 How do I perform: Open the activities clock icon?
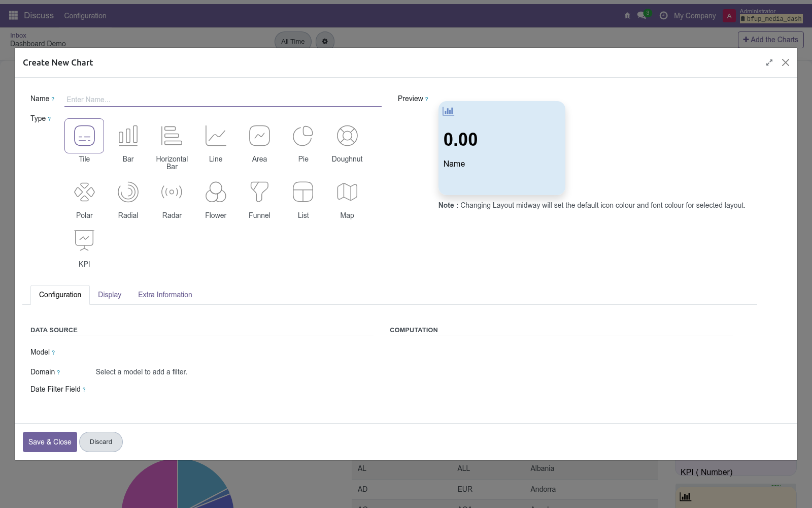coord(663,16)
